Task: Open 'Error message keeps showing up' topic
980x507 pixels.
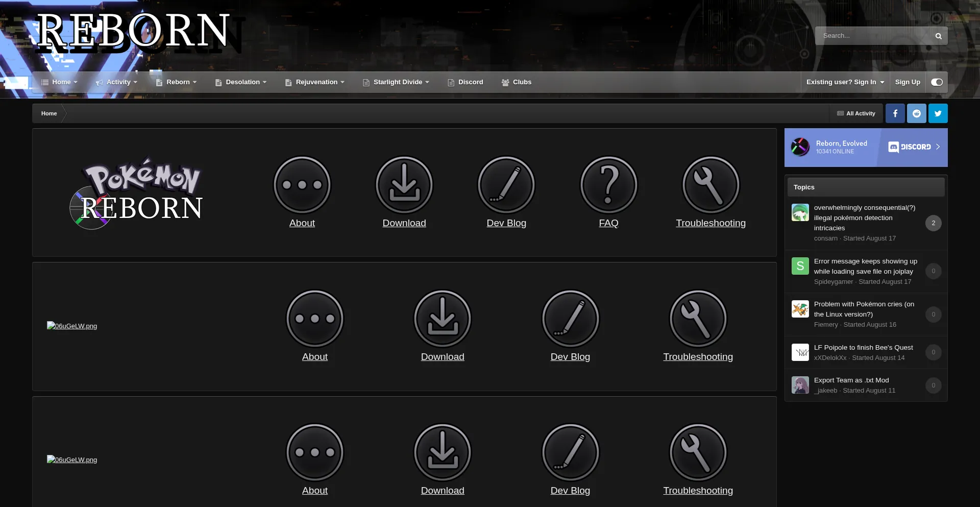Action: 866,267
